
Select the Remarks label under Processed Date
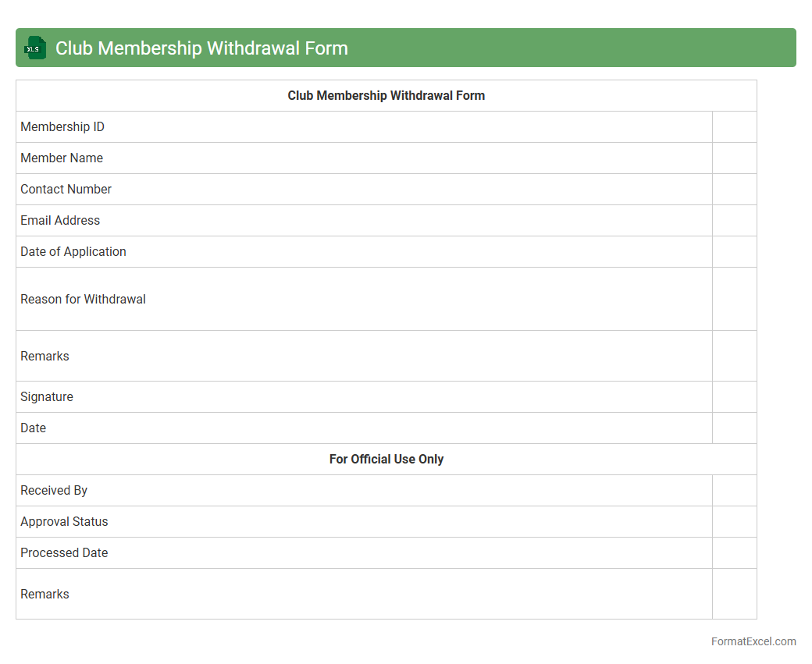pos(45,595)
